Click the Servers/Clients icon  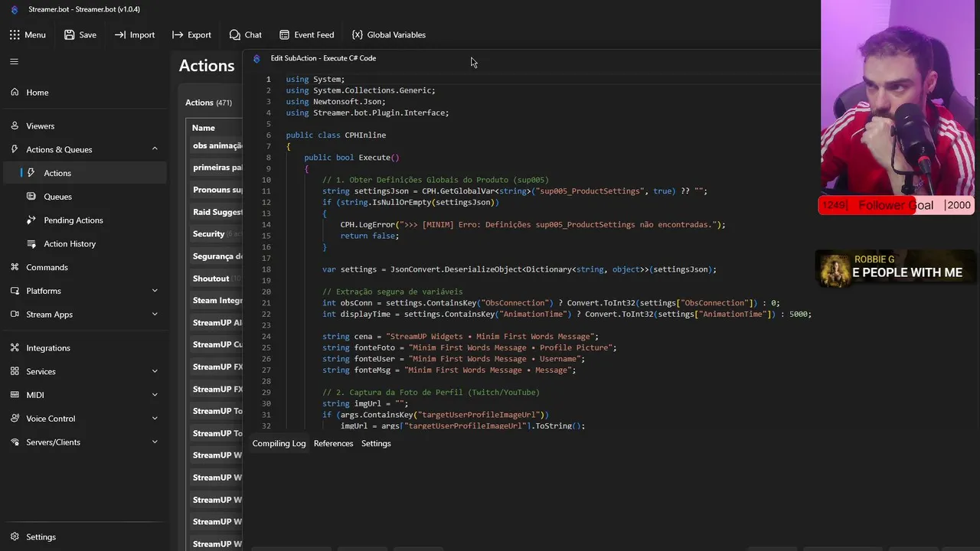[x=15, y=442]
